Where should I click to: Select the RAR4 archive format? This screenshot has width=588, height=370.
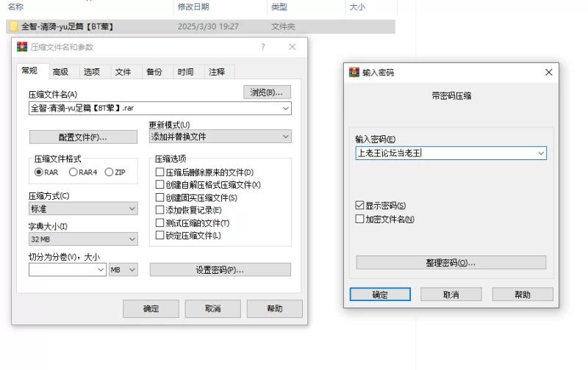coord(73,172)
